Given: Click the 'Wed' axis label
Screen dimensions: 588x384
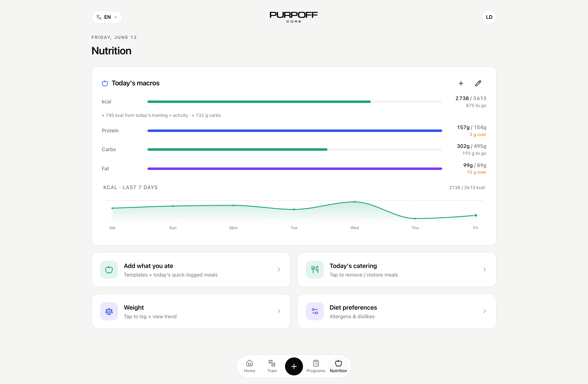Looking at the screenshot, I should coord(354,228).
